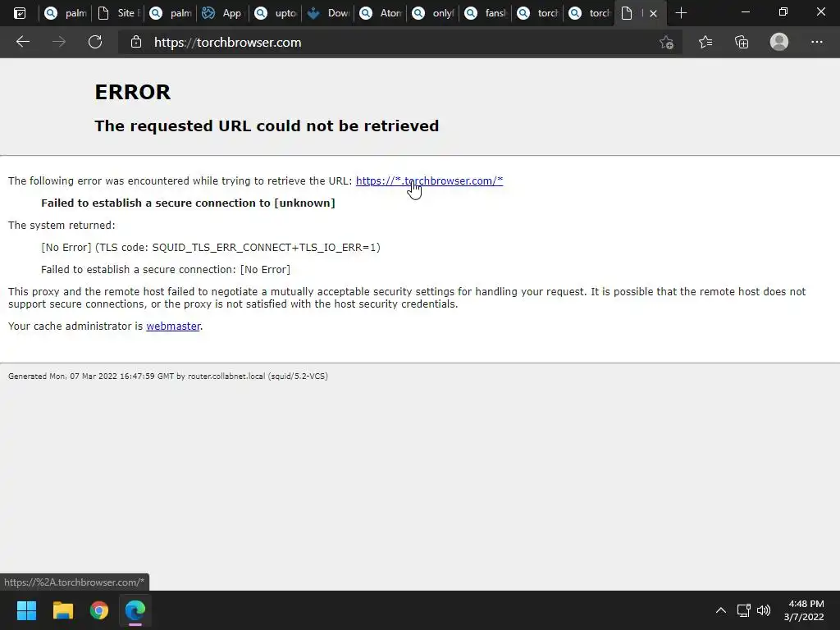Click 'The requested URL could not be retrieved'
The height and width of the screenshot is (630, 840).
click(267, 126)
